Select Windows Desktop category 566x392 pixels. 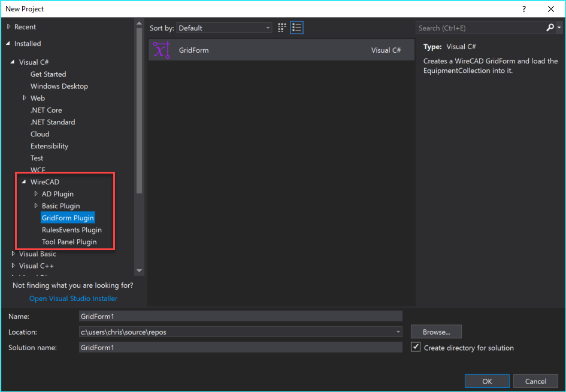59,86
